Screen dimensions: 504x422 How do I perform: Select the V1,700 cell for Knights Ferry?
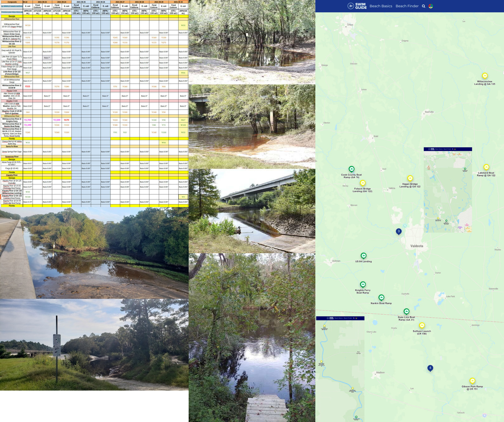pyautogui.click(x=28, y=120)
